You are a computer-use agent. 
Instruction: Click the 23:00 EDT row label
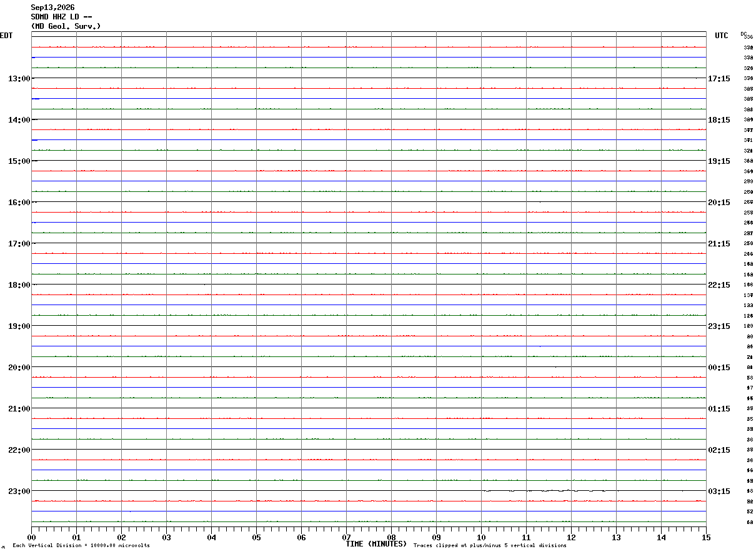pos(19,491)
